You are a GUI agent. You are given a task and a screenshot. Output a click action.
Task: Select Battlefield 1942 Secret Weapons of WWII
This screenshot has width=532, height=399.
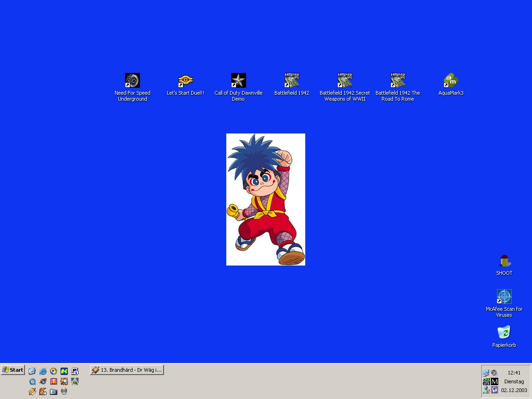pyautogui.click(x=345, y=87)
